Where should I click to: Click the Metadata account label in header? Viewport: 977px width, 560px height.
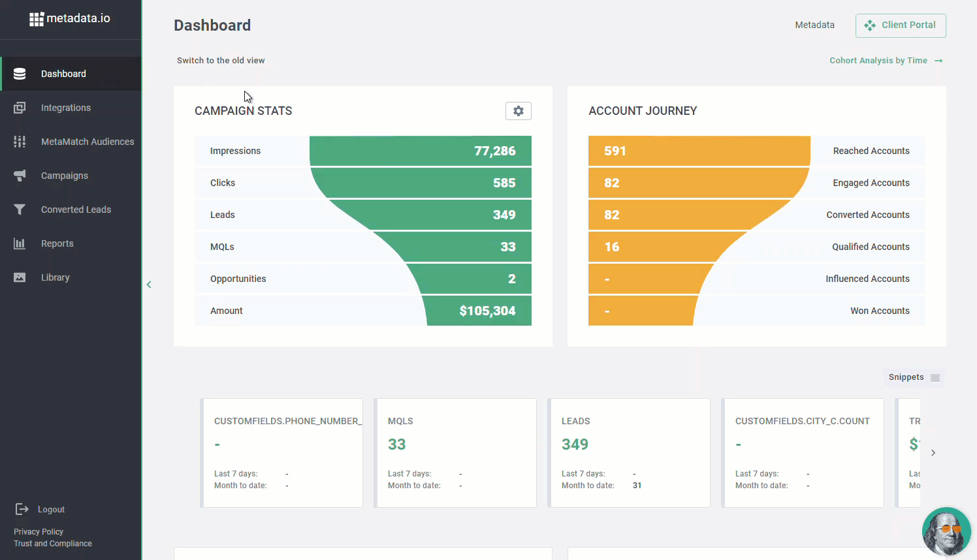click(x=814, y=25)
